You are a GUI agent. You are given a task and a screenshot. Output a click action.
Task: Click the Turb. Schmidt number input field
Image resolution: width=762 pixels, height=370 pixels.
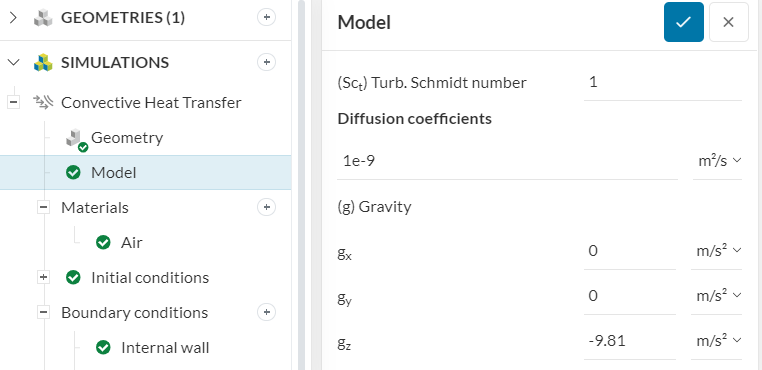[x=662, y=83]
